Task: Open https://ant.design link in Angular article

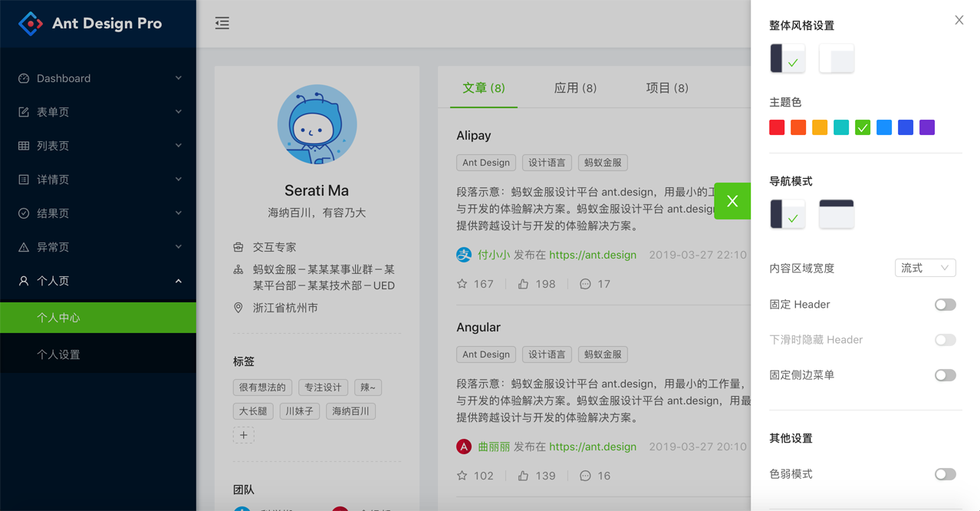Action: [593, 447]
